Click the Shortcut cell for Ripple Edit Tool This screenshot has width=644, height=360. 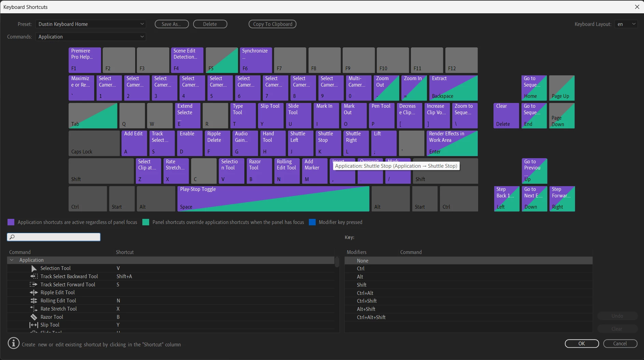coord(224,292)
